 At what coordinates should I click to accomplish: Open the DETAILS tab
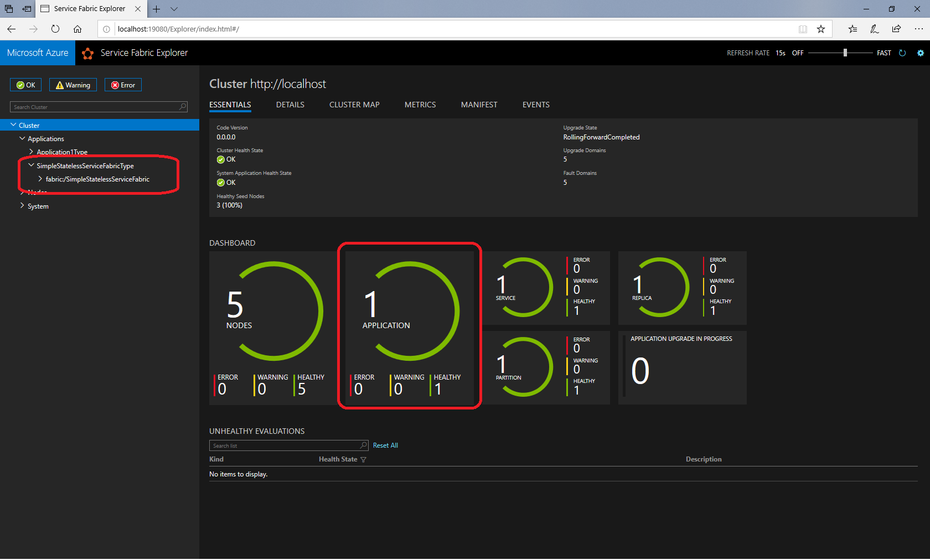[x=290, y=105]
